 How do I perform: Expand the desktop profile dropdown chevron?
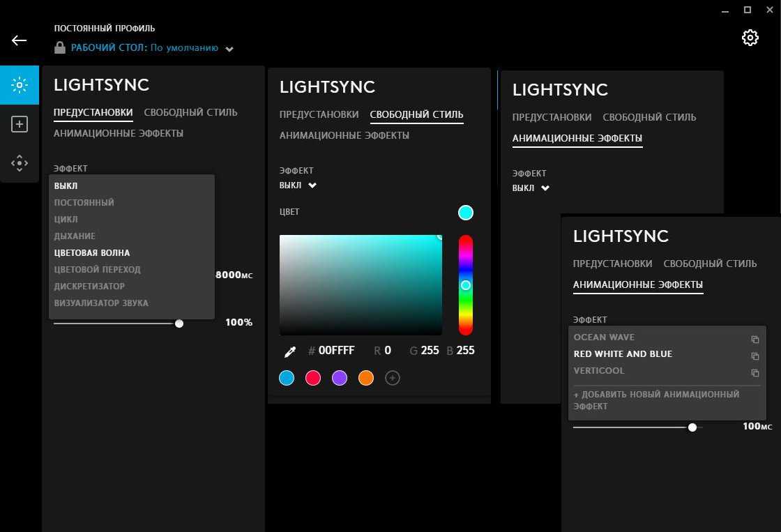229,49
